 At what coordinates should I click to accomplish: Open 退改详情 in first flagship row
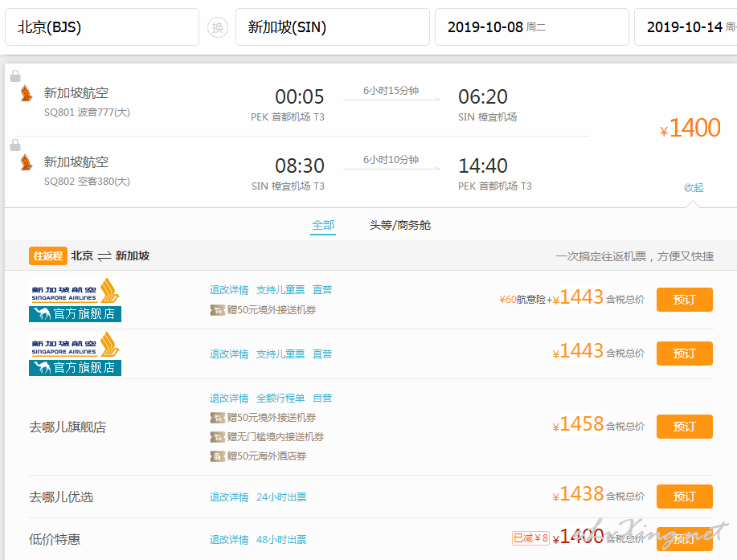pyautogui.click(x=229, y=290)
